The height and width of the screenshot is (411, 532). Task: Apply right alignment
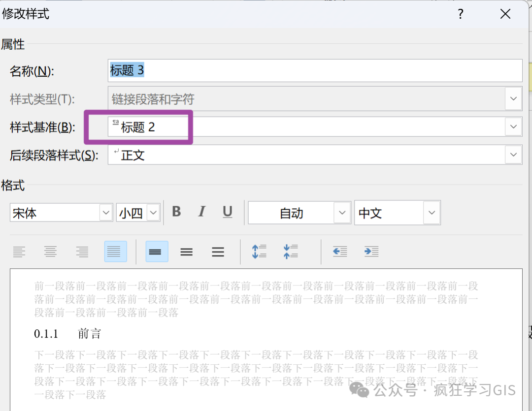pyautogui.click(x=82, y=252)
